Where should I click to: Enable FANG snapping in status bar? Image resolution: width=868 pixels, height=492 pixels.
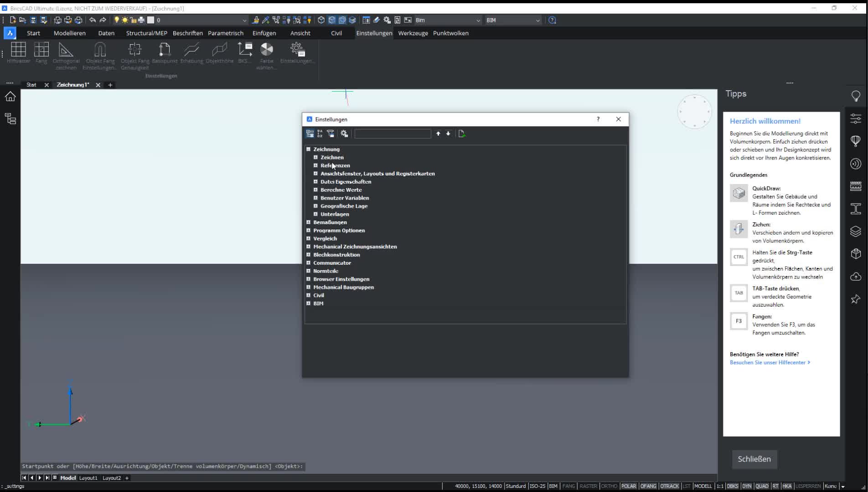(x=568, y=486)
